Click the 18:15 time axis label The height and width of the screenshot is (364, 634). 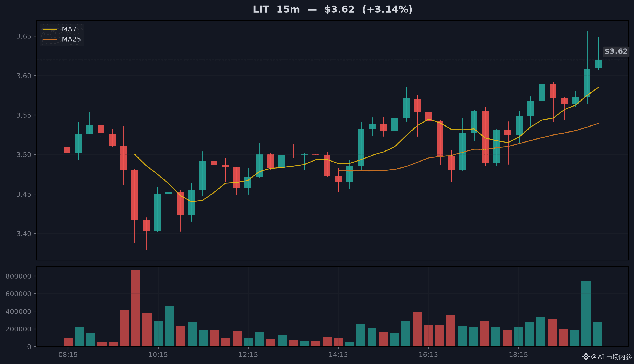pos(518,355)
